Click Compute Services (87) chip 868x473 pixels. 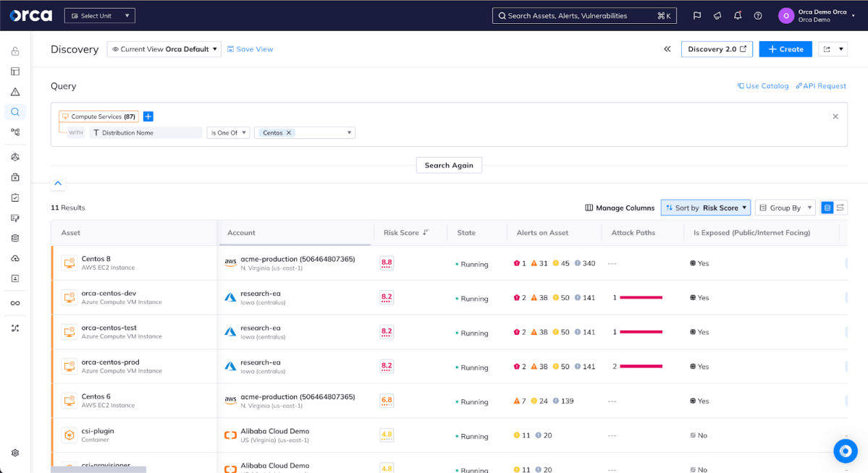point(98,116)
